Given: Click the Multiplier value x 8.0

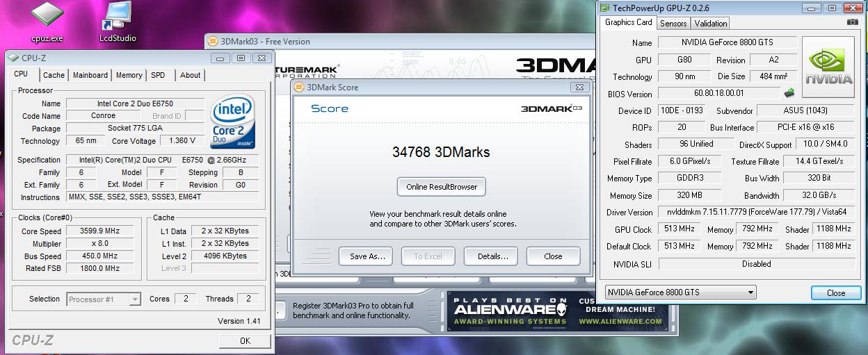Looking at the screenshot, I should click(x=102, y=244).
